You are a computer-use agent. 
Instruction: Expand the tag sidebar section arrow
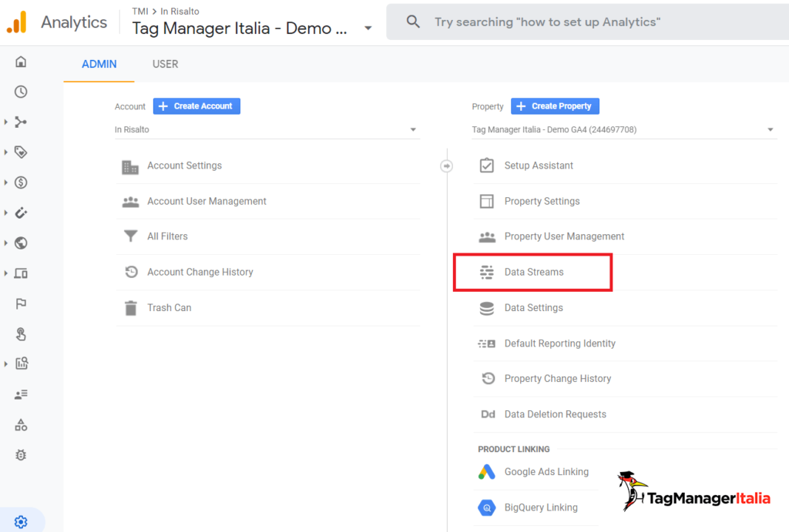6,152
